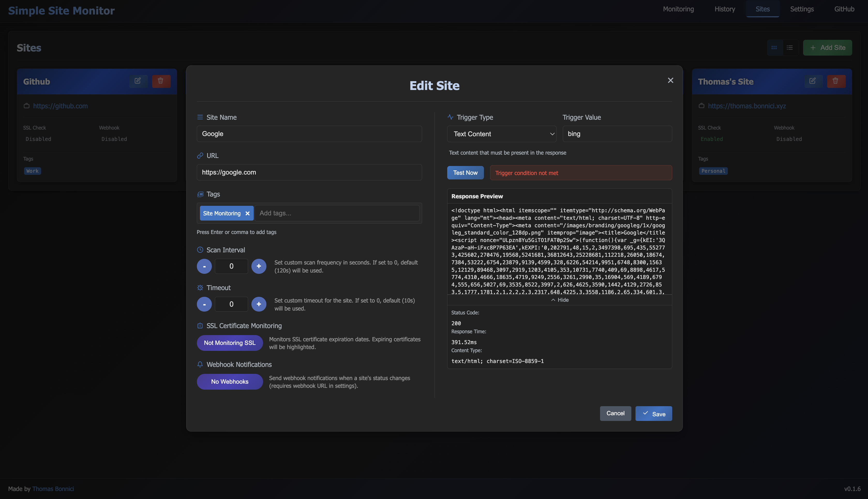This screenshot has width=868, height=499.
Task: Decrease the Scan Interval value
Action: tap(204, 266)
